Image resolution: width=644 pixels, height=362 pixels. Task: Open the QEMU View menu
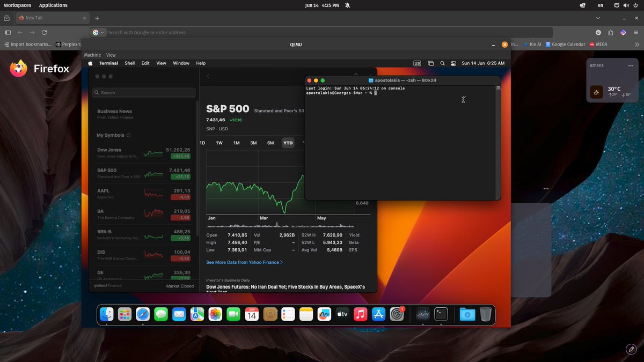point(111,55)
